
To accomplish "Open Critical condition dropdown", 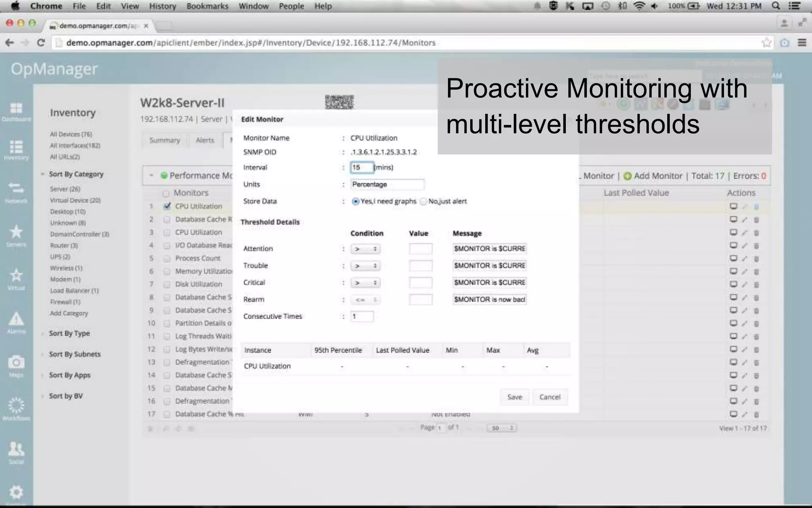I will (x=366, y=283).
